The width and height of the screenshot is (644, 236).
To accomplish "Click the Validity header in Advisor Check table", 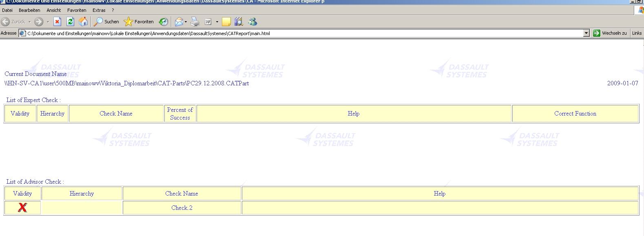I will tap(22, 194).
